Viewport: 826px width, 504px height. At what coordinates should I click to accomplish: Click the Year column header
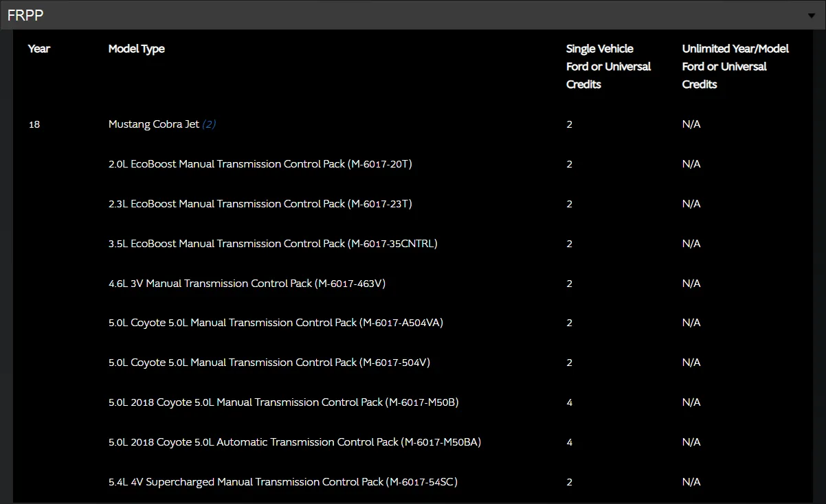[39, 49]
